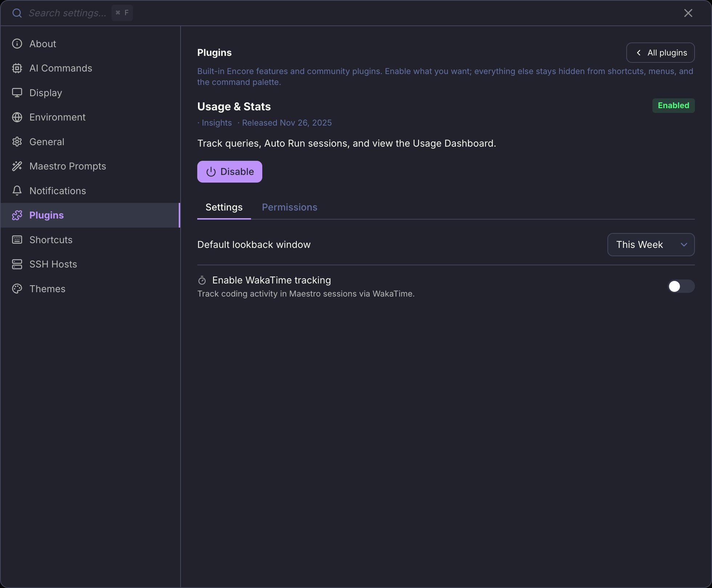The width and height of the screenshot is (712, 588).
Task: Click the Enable WakaTime tracking label
Action: (x=271, y=280)
